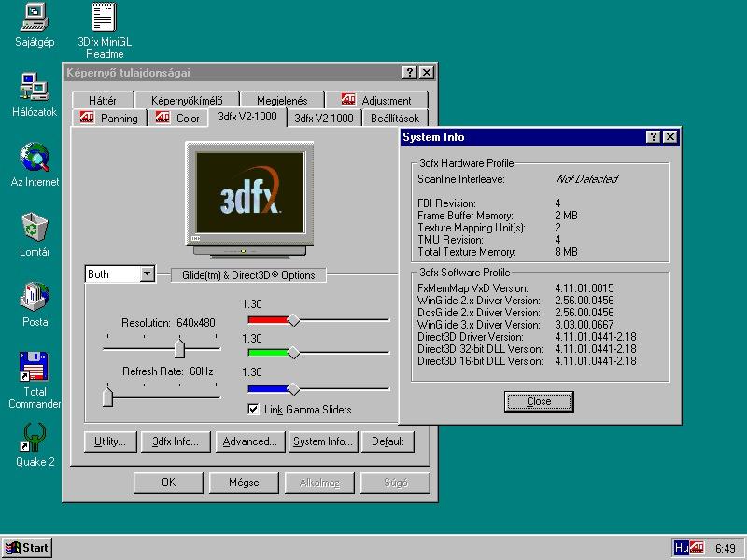
Task: Click the System Info... button
Action: 322,441
